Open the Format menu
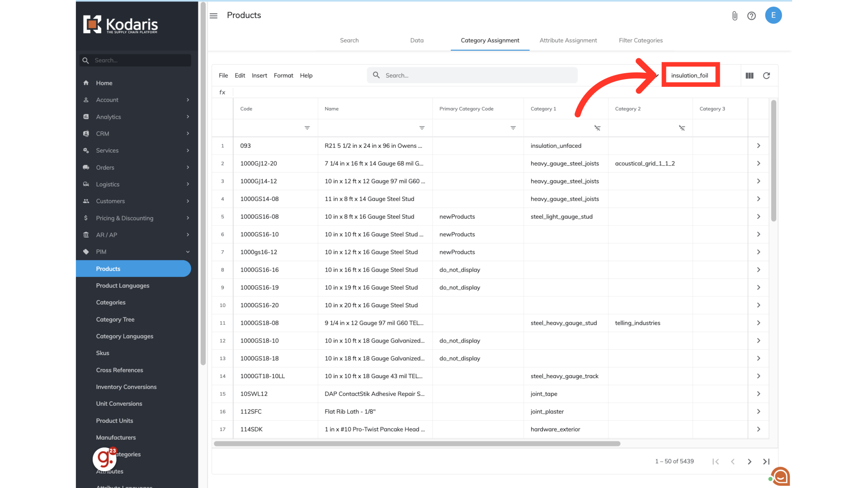The height and width of the screenshot is (488, 868). [x=283, y=75]
